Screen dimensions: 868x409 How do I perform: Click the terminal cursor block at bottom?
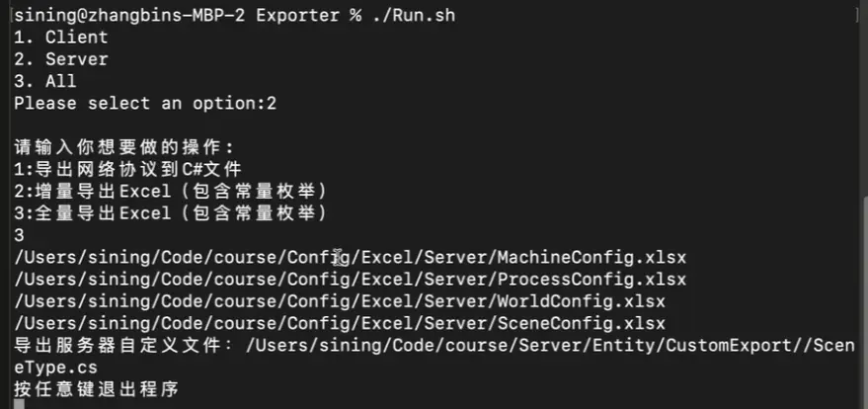click(x=20, y=405)
